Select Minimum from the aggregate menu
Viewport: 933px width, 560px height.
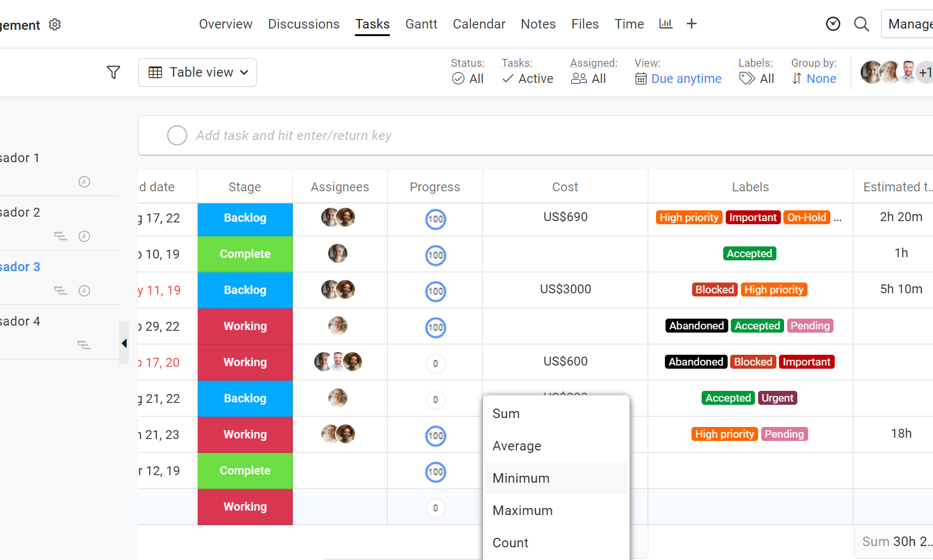521,478
